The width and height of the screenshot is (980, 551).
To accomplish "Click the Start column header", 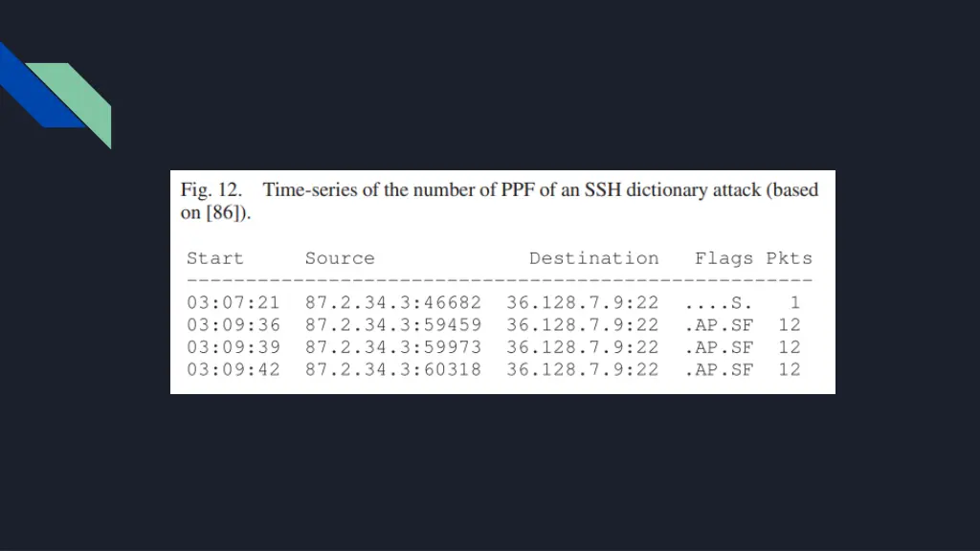I will [215, 258].
